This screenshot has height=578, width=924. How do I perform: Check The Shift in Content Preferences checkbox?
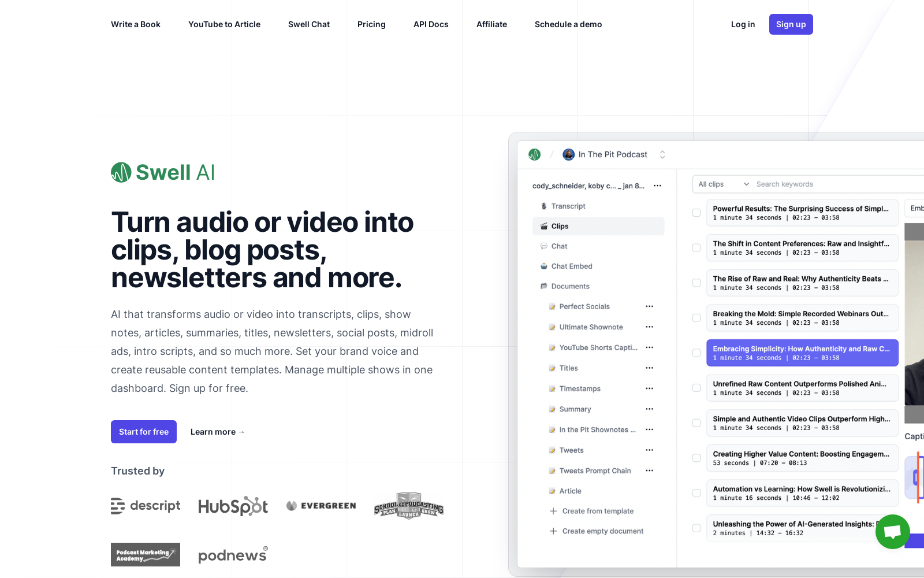(696, 248)
